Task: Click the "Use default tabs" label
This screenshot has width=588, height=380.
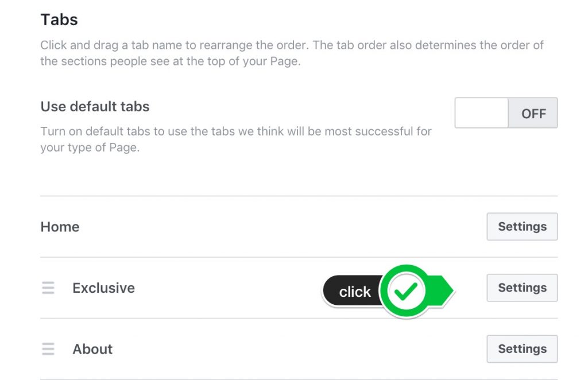Action: (95, 106)
